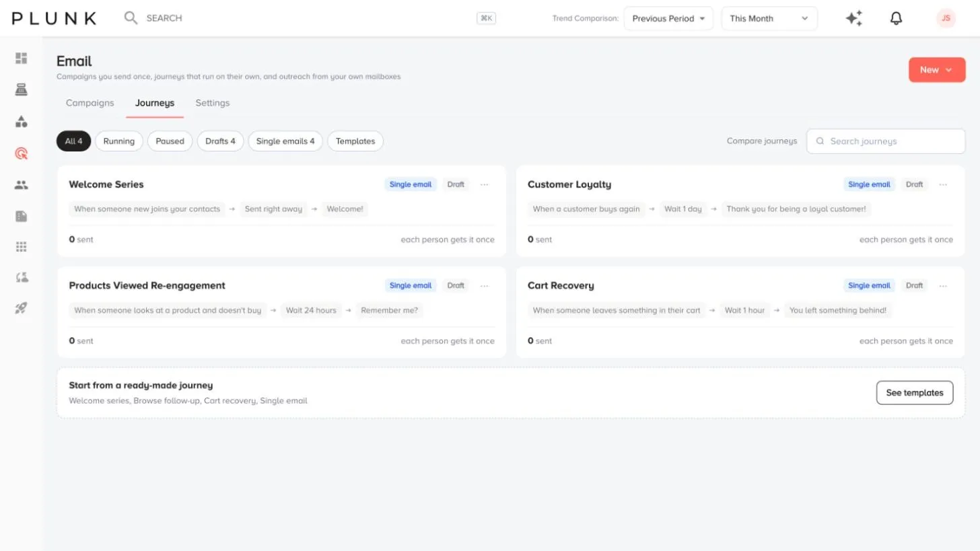Filter journeys by Paused
The height and width of the screenshot is (551, 980).
(x=170, y=141)
